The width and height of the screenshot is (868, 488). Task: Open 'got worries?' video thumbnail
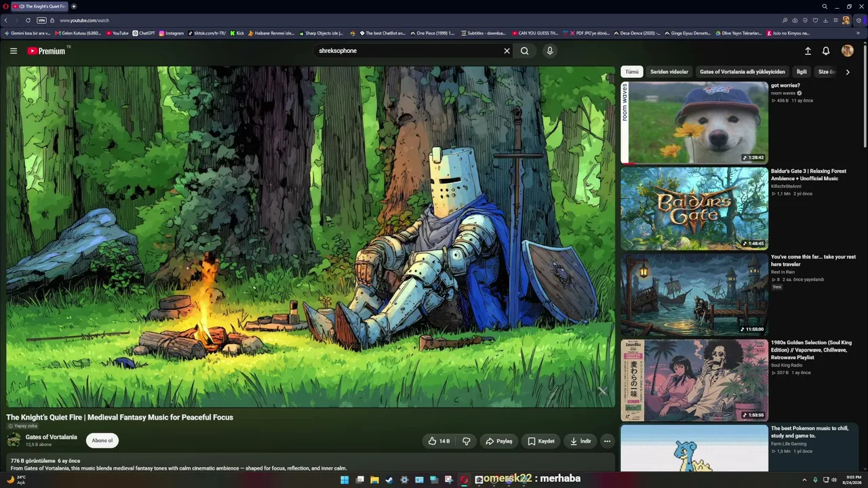[694, 123]
